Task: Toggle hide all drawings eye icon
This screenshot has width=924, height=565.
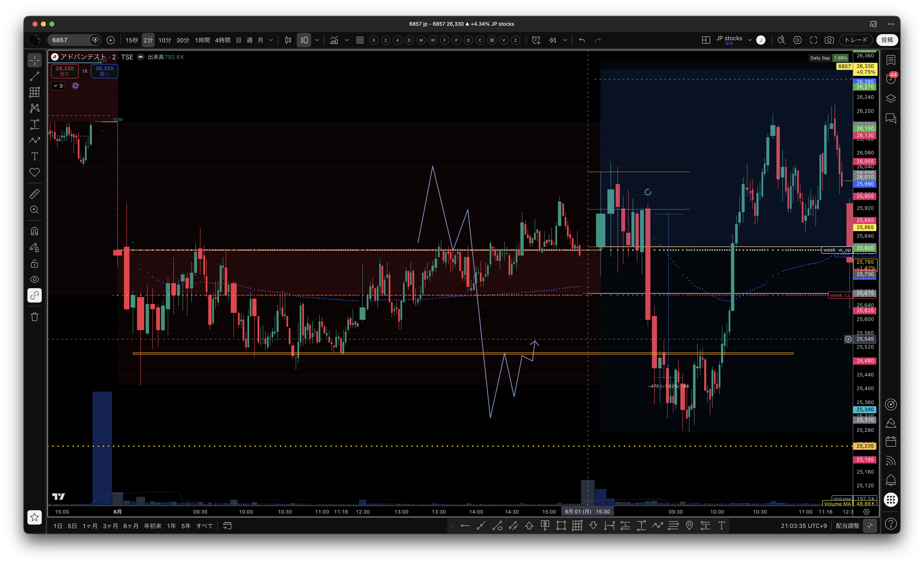Action: click(35, 279)
